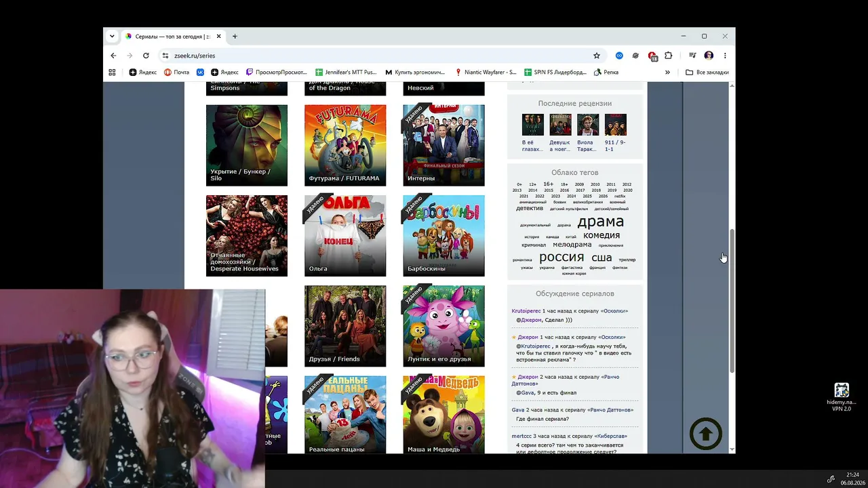
Task: Select the '16+' age tag
Action: 548,184
